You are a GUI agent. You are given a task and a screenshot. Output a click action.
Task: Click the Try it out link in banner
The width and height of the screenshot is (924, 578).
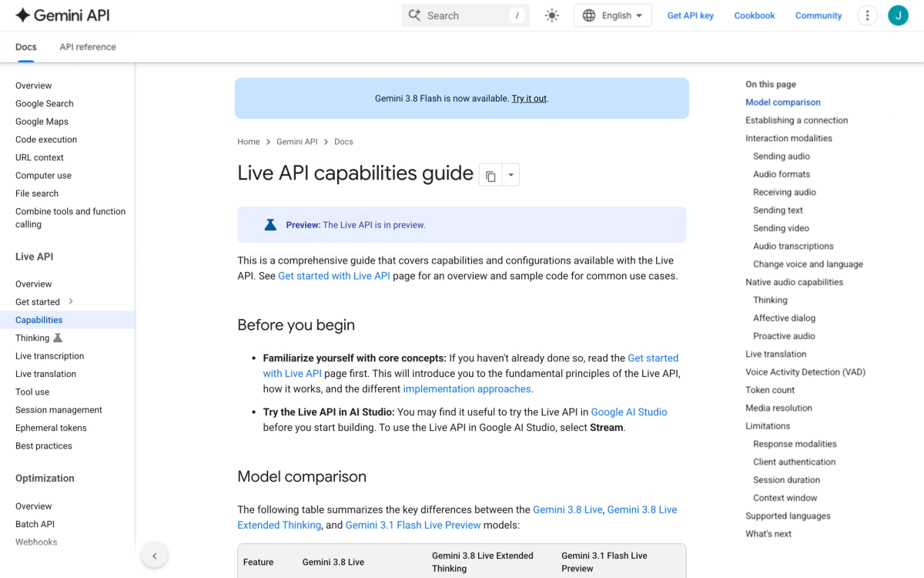[529, 99]
